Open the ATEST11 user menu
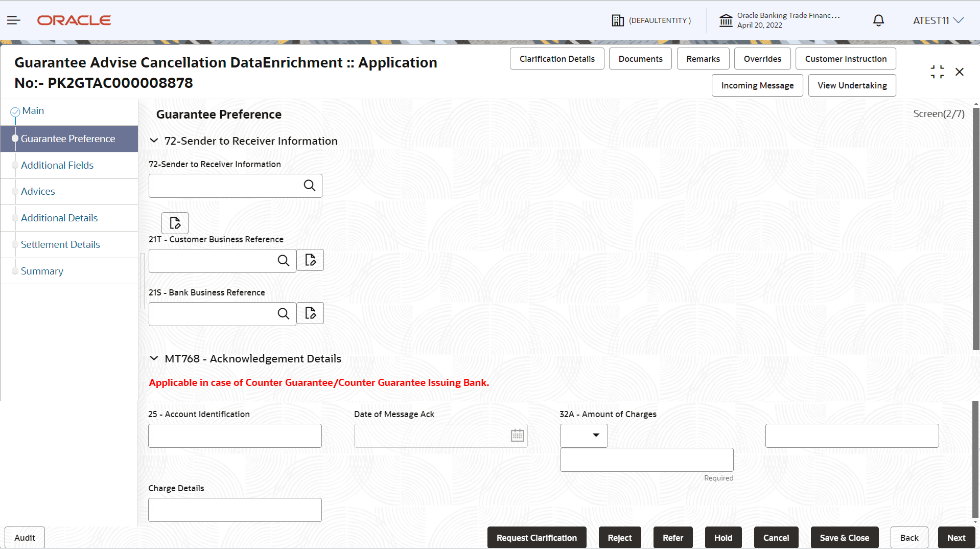This screenshot has width=980, height=549. pyautogui.click(x=938, y=20)
